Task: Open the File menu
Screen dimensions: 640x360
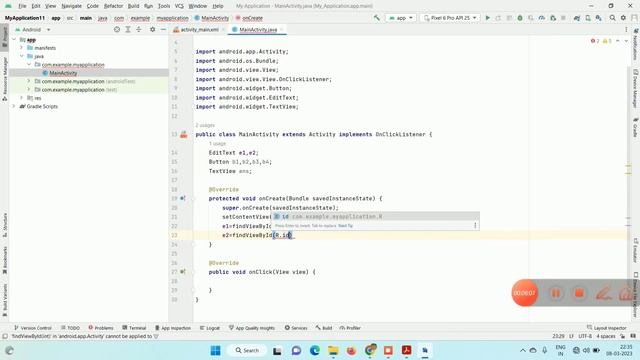Action: 22,6
